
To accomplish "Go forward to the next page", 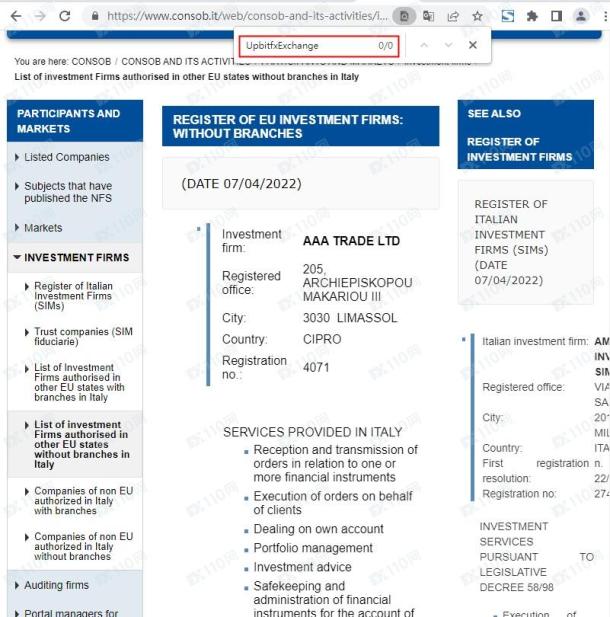I will tap(40, 16).
